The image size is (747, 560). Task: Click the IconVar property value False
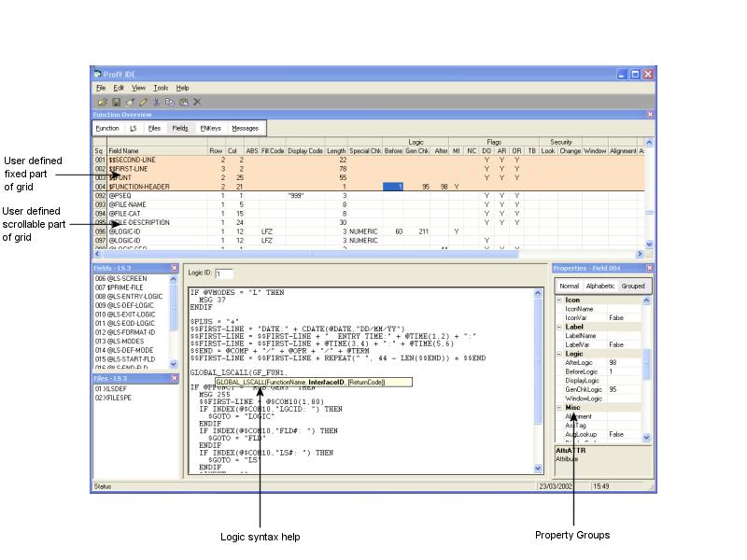tap(624, 317)
